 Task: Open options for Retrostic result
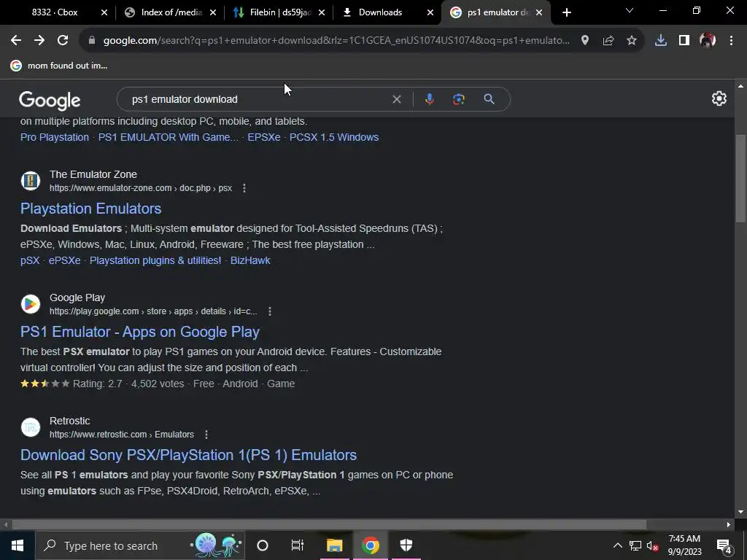(x=206, y=435)
